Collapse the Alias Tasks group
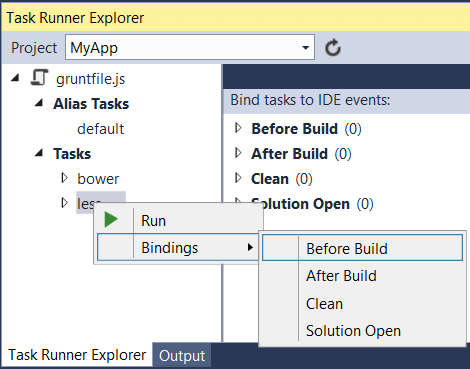The width and height of the screenshot is (470, 369). 39,103
